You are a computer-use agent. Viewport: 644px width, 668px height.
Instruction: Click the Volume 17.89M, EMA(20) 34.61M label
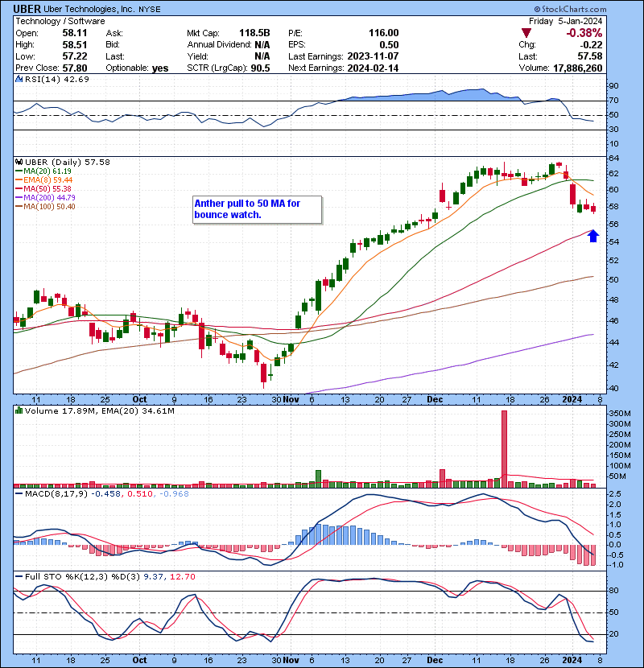coord(100,410)
